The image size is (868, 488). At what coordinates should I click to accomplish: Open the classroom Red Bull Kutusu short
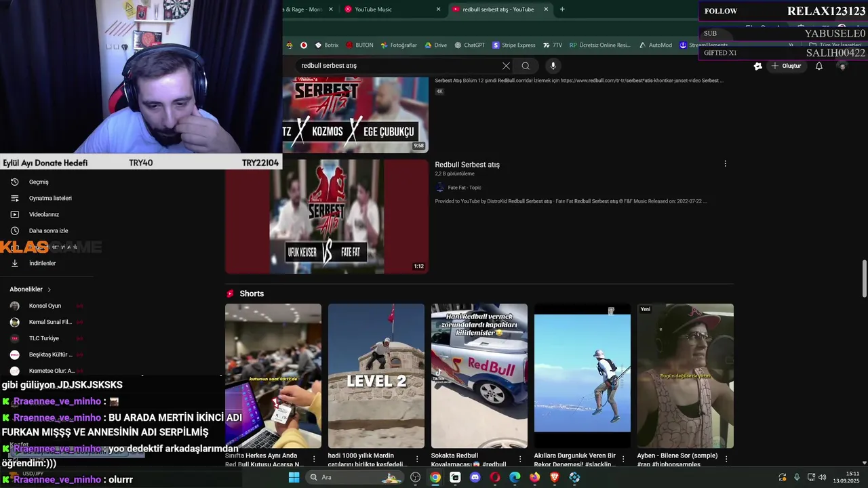273,376
